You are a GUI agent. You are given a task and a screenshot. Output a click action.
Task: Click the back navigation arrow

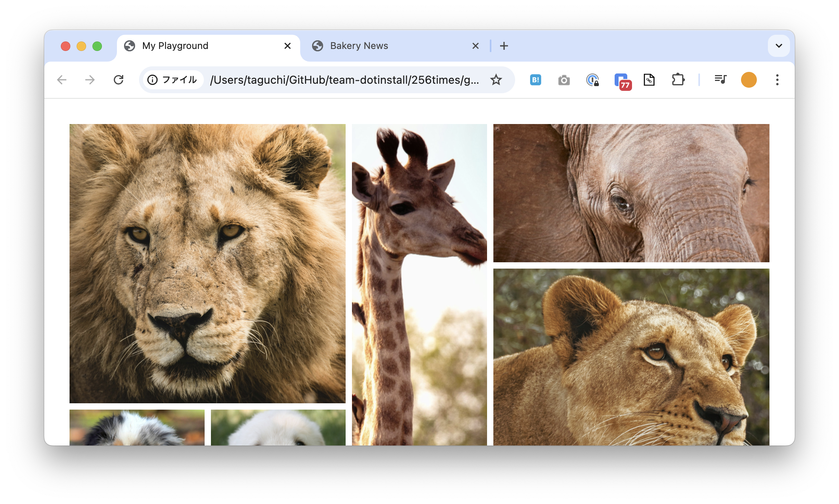(62, 80)
